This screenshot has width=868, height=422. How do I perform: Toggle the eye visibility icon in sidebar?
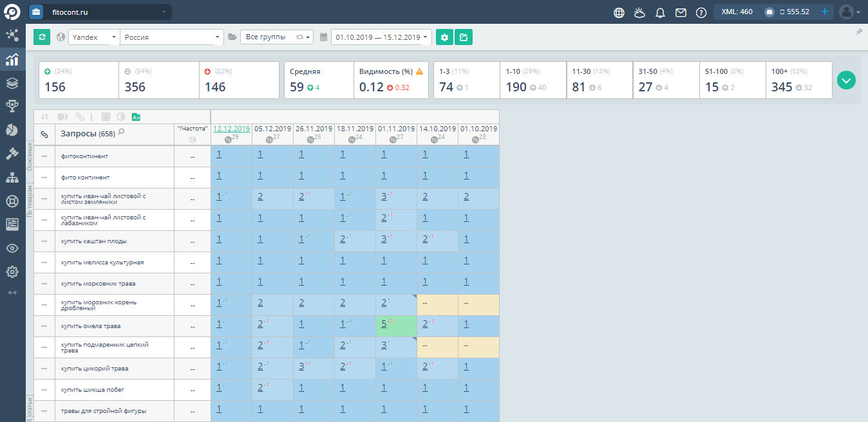tap(12, 248)
